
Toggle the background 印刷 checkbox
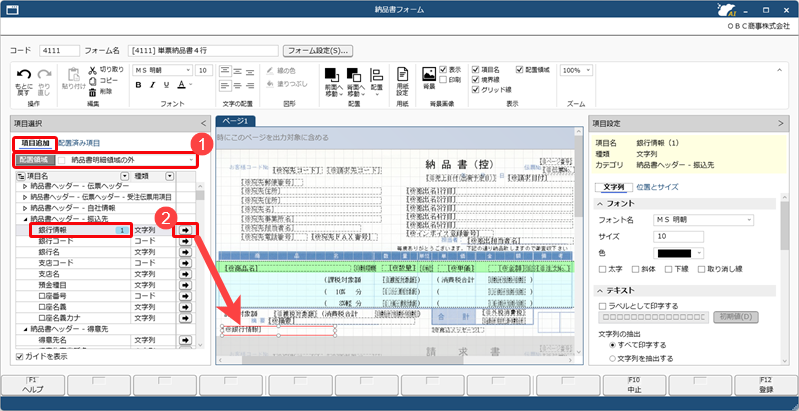click(443, 80)
